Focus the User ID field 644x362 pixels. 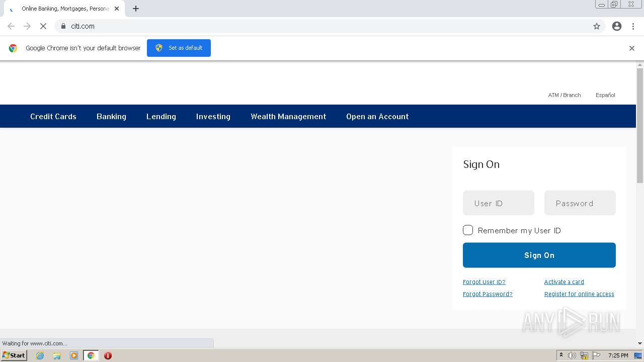(x=499, y=203)
